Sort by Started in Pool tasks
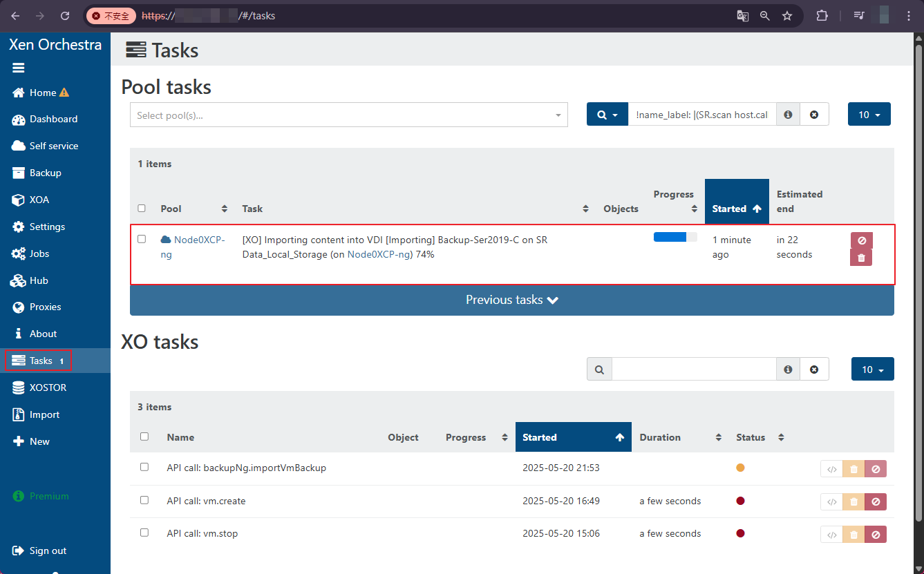This screenshot has width=924, height=574. coord(737,202)
